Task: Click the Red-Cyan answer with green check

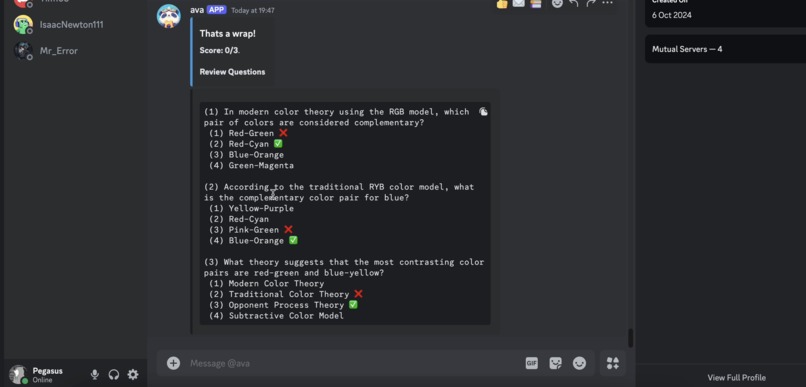Action: pos(246,144)
